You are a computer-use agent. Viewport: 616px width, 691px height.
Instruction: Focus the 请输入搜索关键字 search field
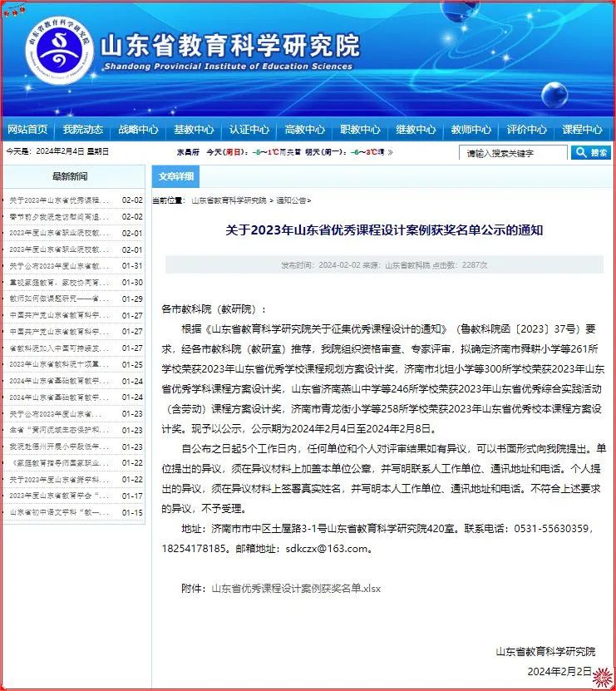[x=513, y=153]
